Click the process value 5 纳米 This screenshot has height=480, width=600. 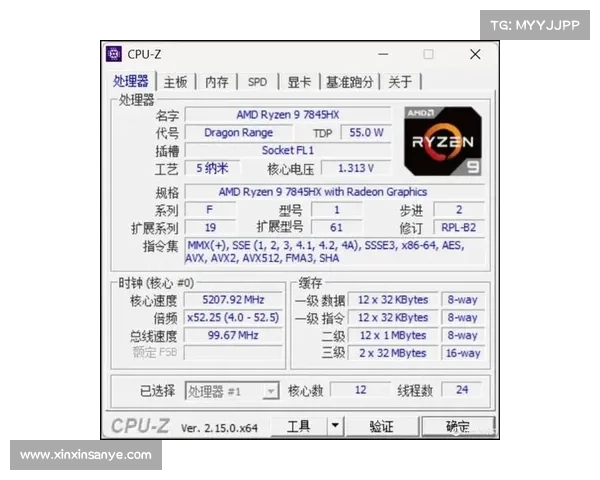click(212, 168)
